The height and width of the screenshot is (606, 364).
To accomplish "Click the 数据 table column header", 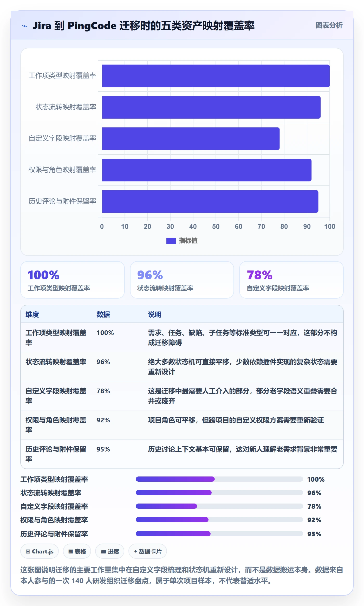I will click(x=103, y=314).
